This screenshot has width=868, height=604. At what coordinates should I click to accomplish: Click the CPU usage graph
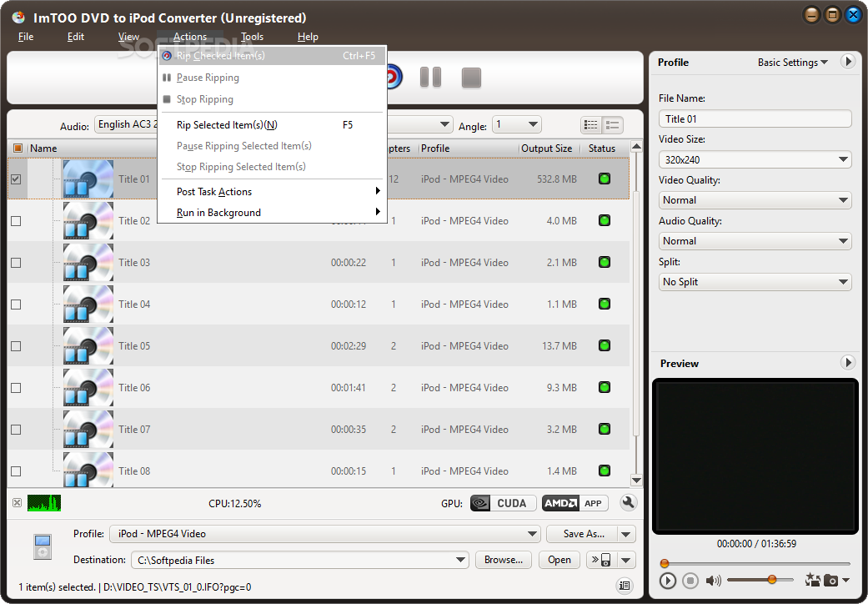tap(44, 503)
